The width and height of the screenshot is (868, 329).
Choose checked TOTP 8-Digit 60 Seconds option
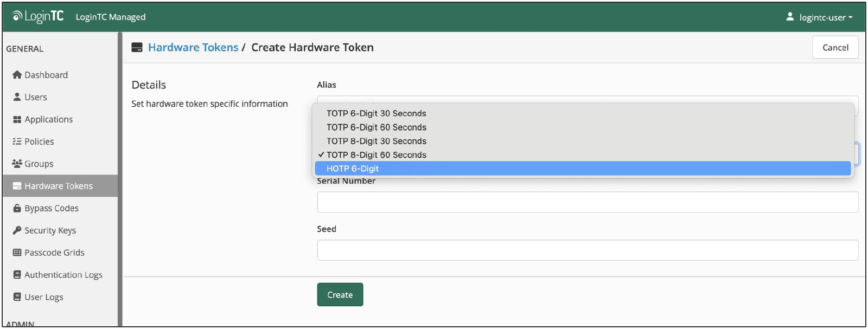pos(583,155)
